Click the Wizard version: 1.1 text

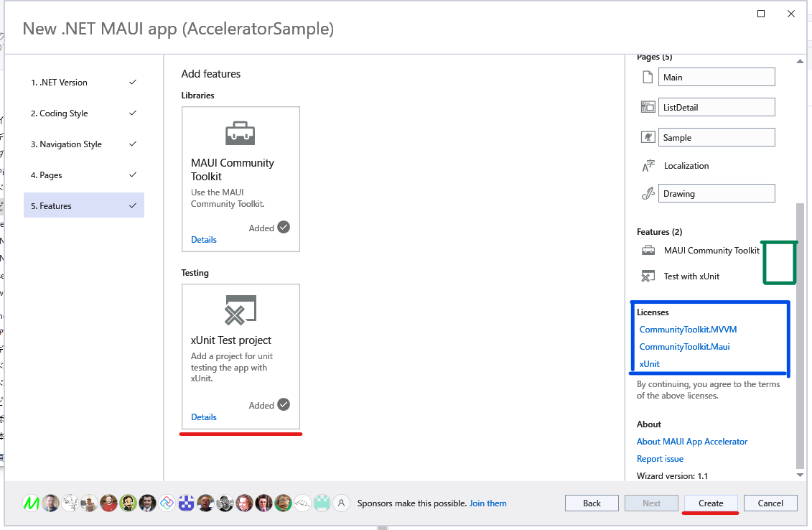coord(672,475)
